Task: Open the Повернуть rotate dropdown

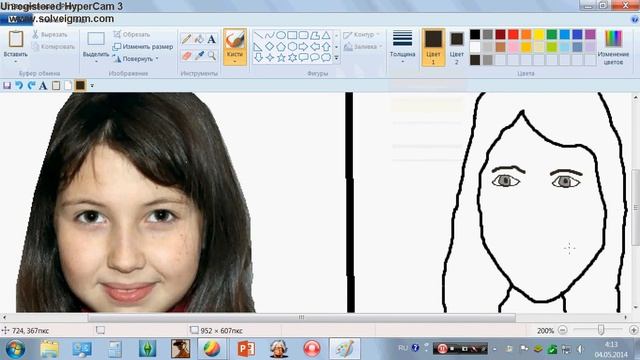Action: (x=157, y=59)
